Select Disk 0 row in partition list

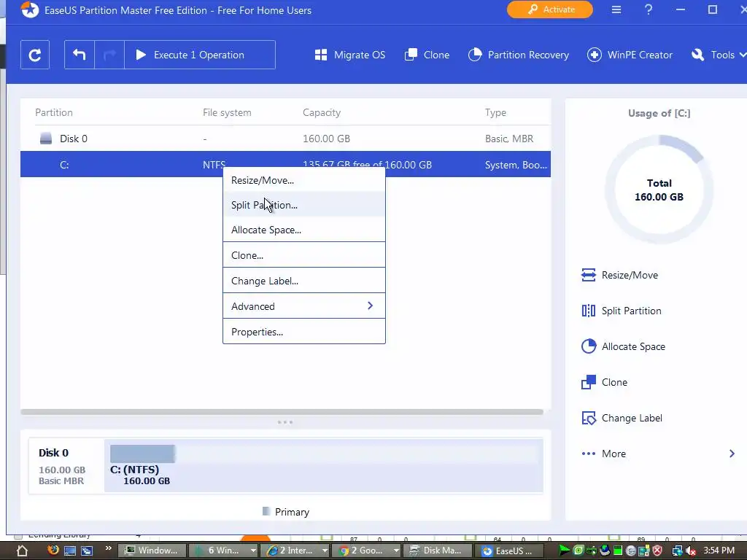tap(285, 139)
